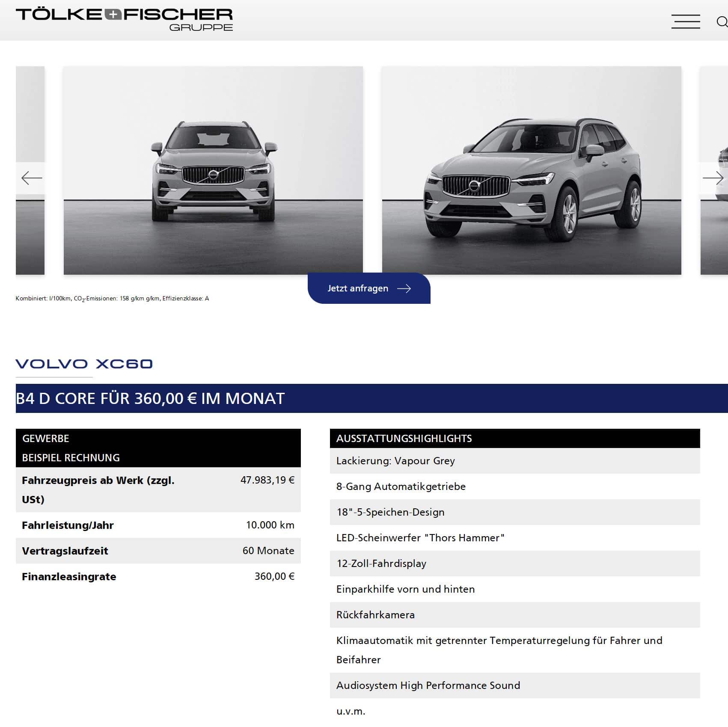Click the 60 Monate value

coord(268,551)
